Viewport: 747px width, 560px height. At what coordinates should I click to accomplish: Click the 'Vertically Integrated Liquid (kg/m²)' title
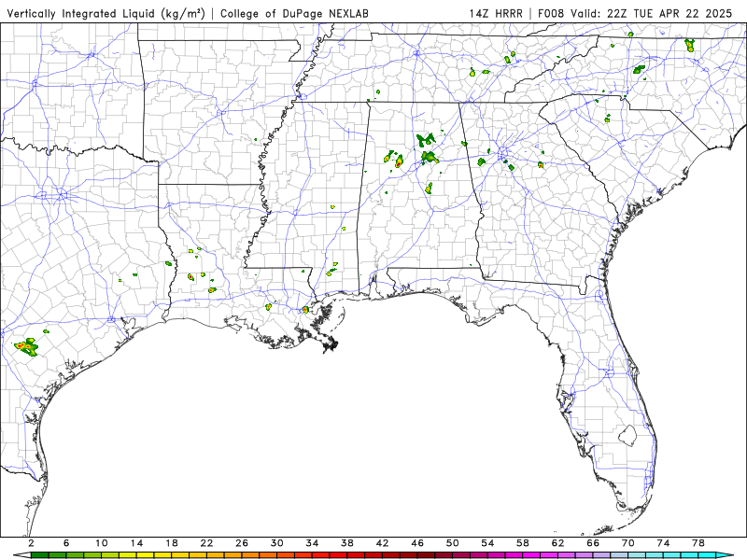click(106, 13)
